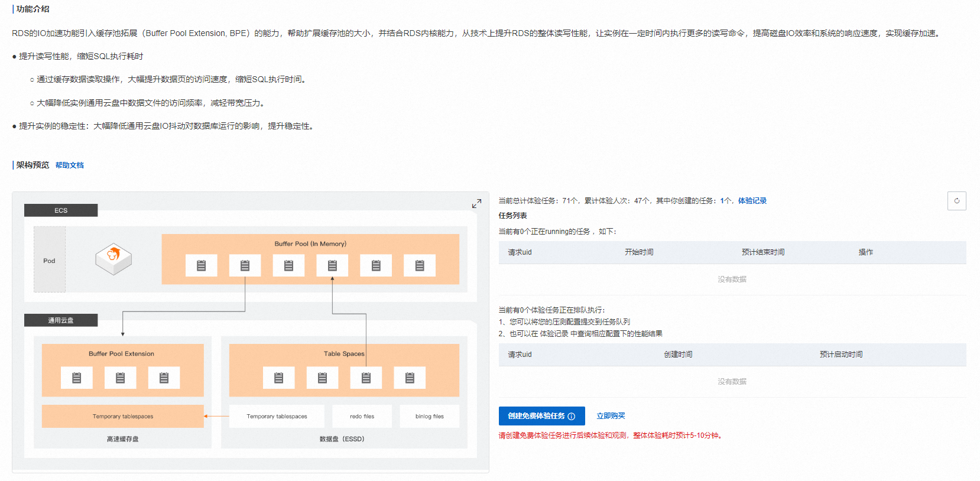The image size is (980, 481).
Task: Click the Buffer Pool Extension title
Action: tap(121, 353)
